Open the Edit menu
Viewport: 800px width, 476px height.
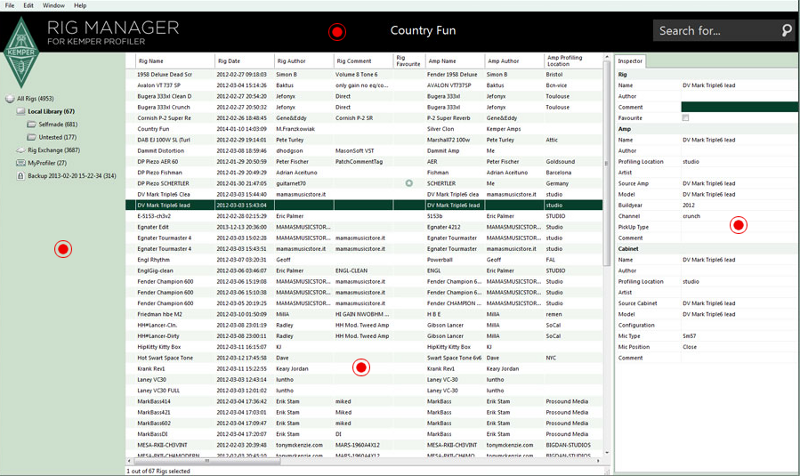coord(29,5)
